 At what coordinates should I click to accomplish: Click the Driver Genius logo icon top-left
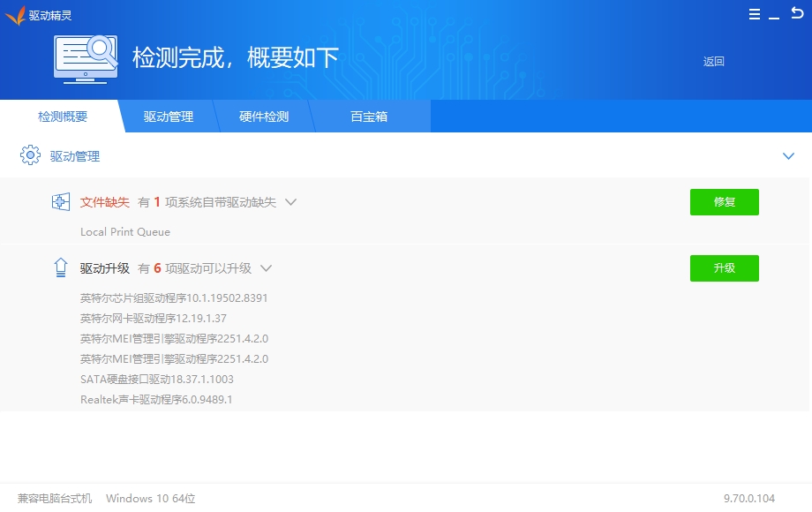[x=18, y=14]
